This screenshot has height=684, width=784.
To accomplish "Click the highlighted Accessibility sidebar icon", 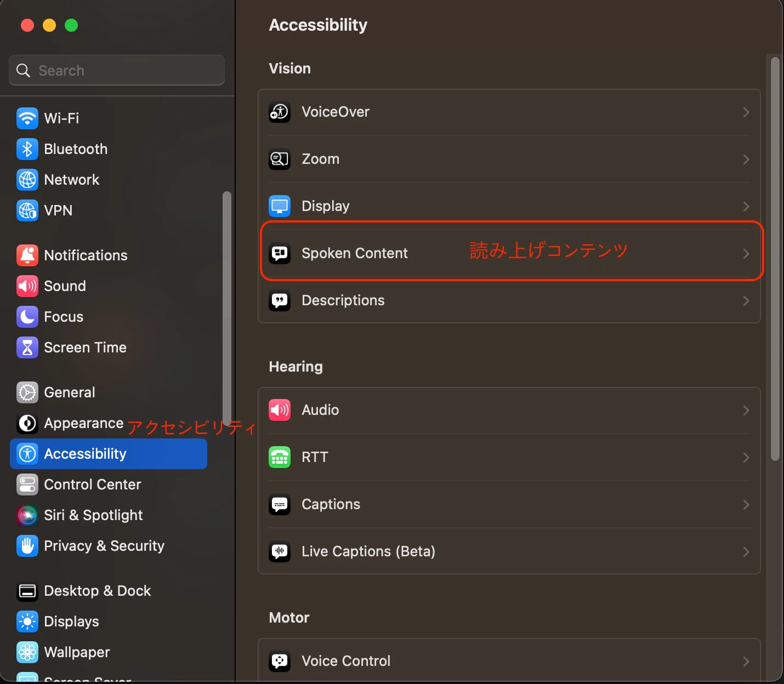I will pos(27,454).
